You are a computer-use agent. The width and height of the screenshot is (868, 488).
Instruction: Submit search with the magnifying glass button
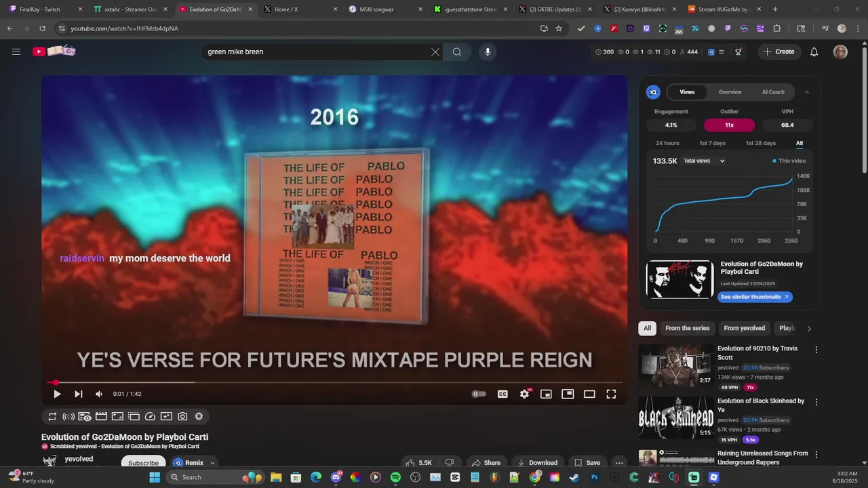click(x=457, y=52)
